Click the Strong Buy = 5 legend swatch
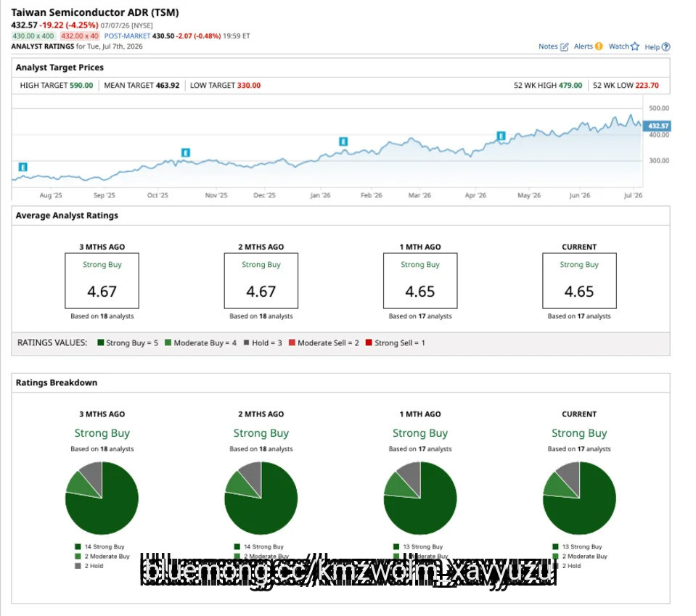Screen dimensions: 696x616 coord(101,342)
